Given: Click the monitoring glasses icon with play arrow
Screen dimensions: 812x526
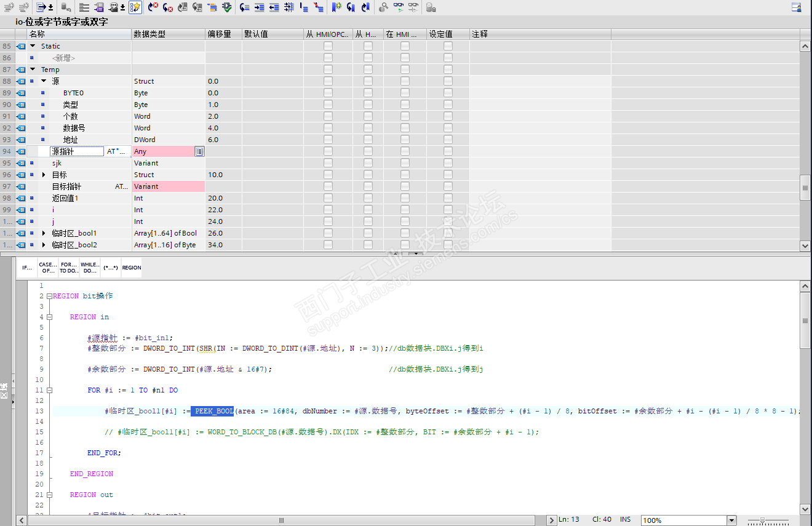Looking at the screenshot, I should 399,7.
